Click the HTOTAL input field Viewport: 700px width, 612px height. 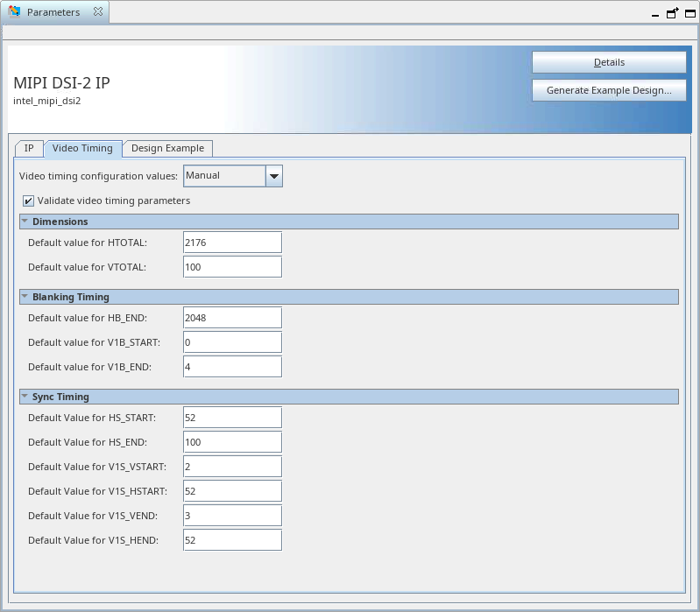[232, 243]
